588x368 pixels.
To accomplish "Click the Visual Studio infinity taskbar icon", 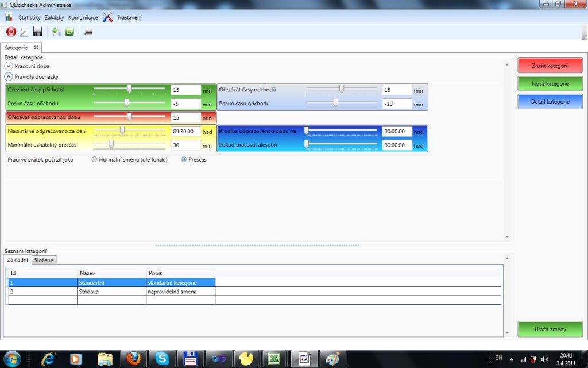I will tap(219, 359).
